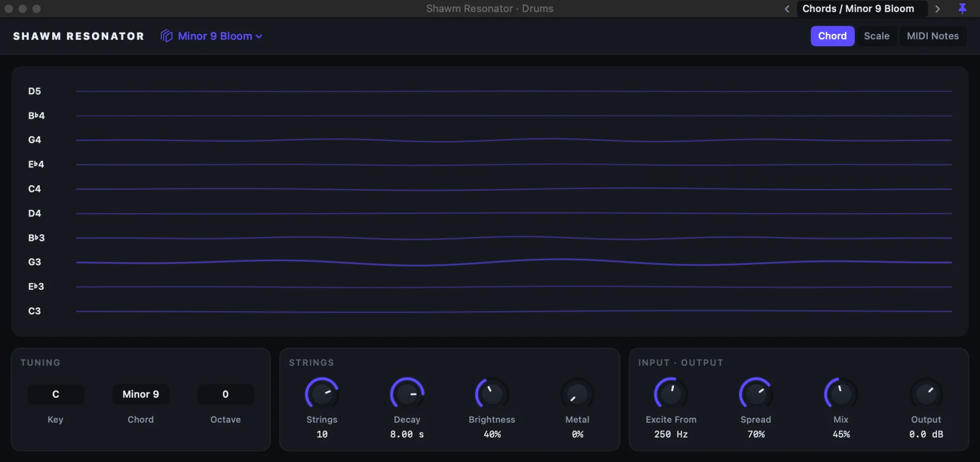Open the Chord selector showing Minor 9
This screenshot has width=980, height=462.
[140, 394]
